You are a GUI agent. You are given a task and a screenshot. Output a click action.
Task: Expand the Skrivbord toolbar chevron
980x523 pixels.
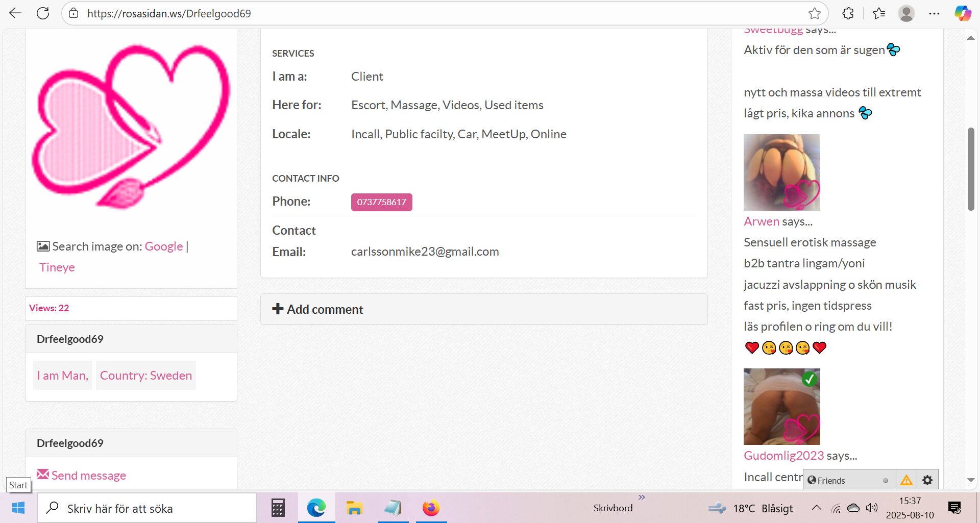tap(642, 497)
